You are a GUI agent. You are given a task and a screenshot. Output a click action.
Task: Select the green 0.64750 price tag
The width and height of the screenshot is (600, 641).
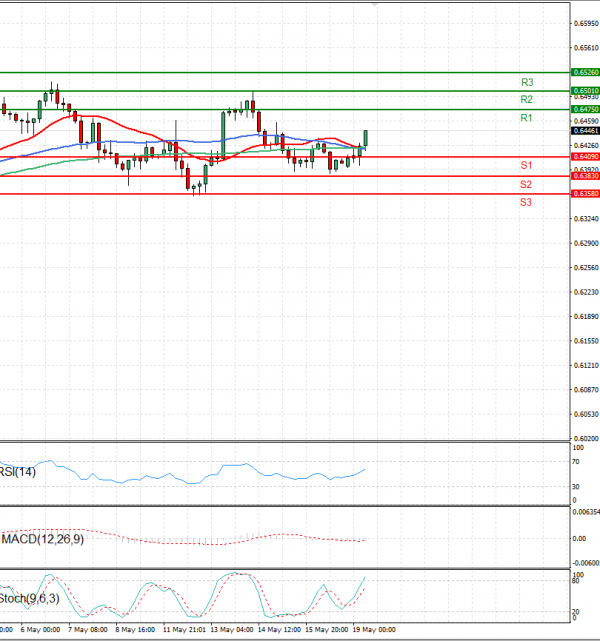pyautogui.click(x=586, y=109)
